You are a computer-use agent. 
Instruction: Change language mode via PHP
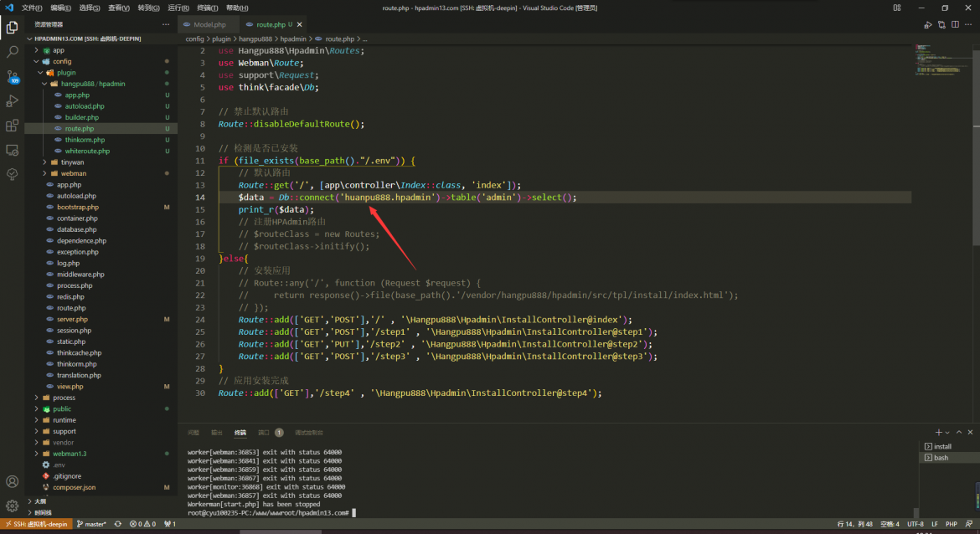point(952,524)
